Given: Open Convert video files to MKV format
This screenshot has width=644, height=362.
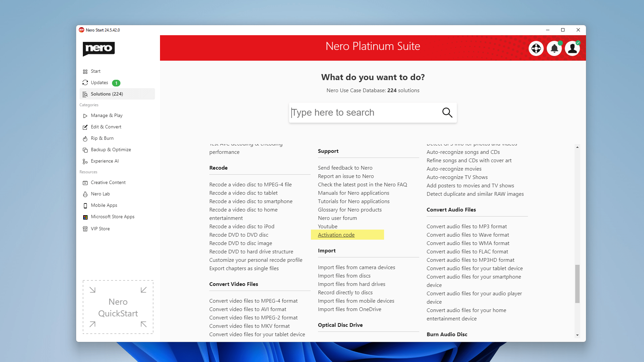Looking at the screenshot, I should [x=250, y=326].
